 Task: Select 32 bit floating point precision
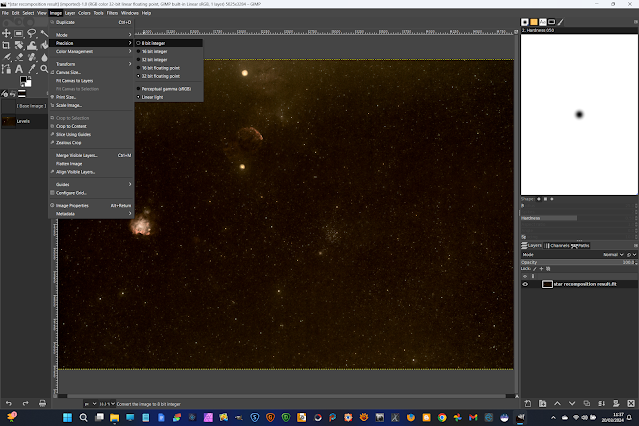click(x=169, y=76)
